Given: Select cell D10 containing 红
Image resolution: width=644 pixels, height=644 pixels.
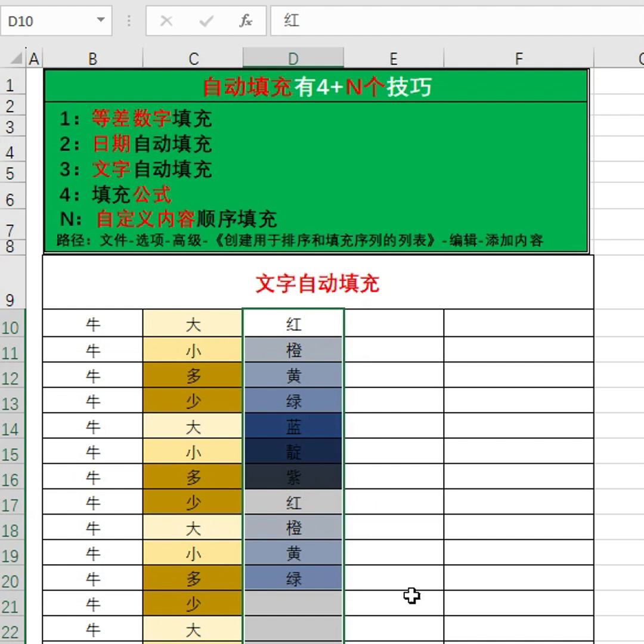Looking at the screenshot, I should click(293, 323).
